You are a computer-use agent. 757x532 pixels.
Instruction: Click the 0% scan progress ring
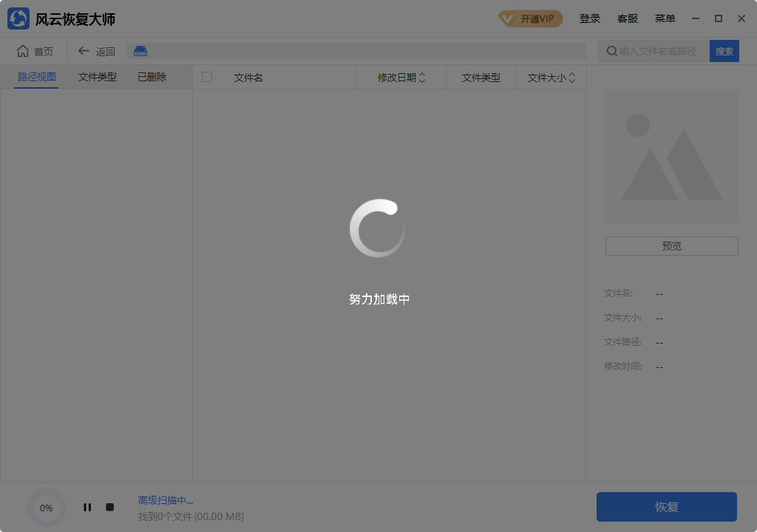click(x=47, y=508)
